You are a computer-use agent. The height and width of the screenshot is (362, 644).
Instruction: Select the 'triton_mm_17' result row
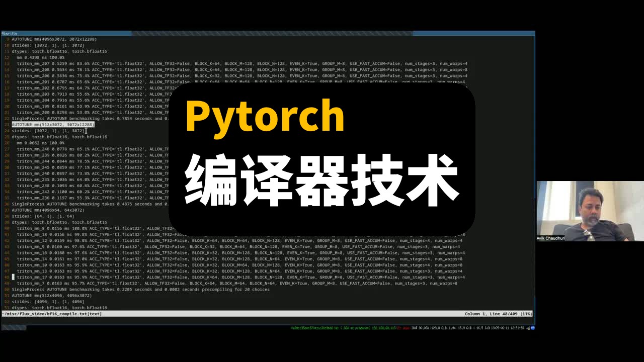coord(241,277)
